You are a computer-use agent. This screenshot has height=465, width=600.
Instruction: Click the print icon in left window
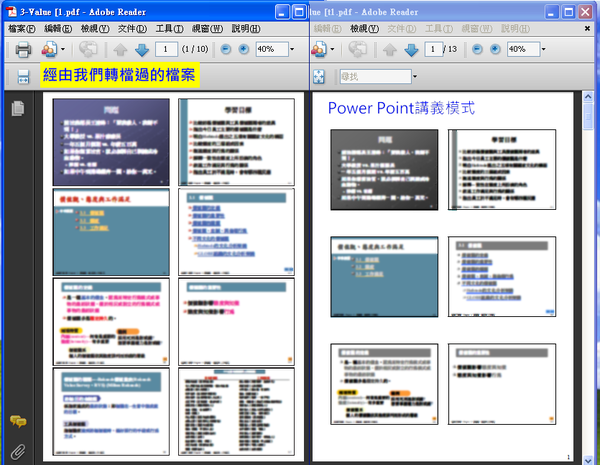click(x=23, y=49)
